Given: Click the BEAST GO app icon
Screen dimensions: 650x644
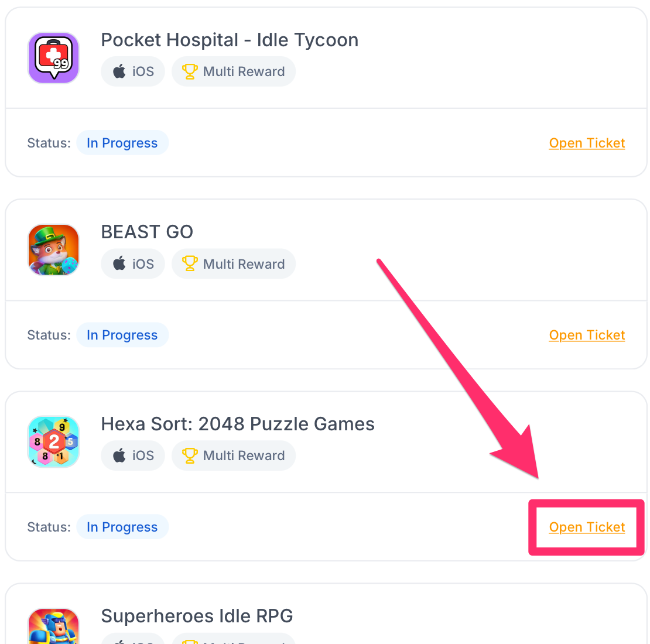Looking at the screenshot, I should (53, 250).
